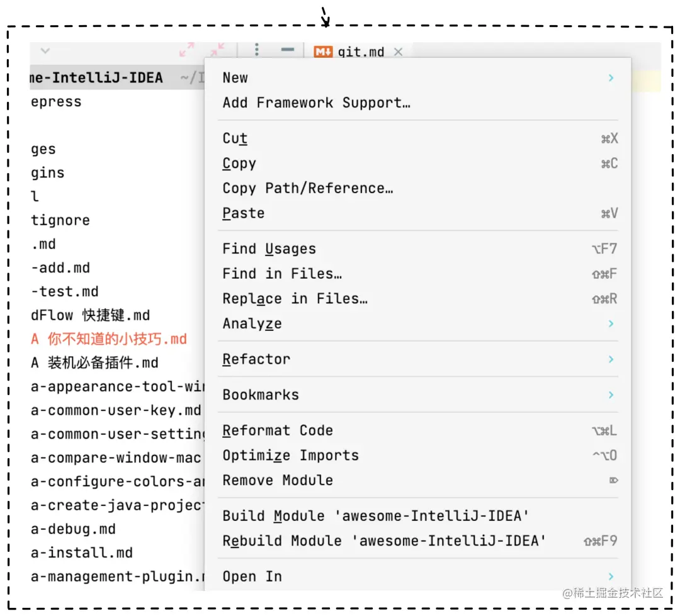Click the Markdown icon on git.md tab
This screenshot has width=680, height=616.
click(323, 52)
